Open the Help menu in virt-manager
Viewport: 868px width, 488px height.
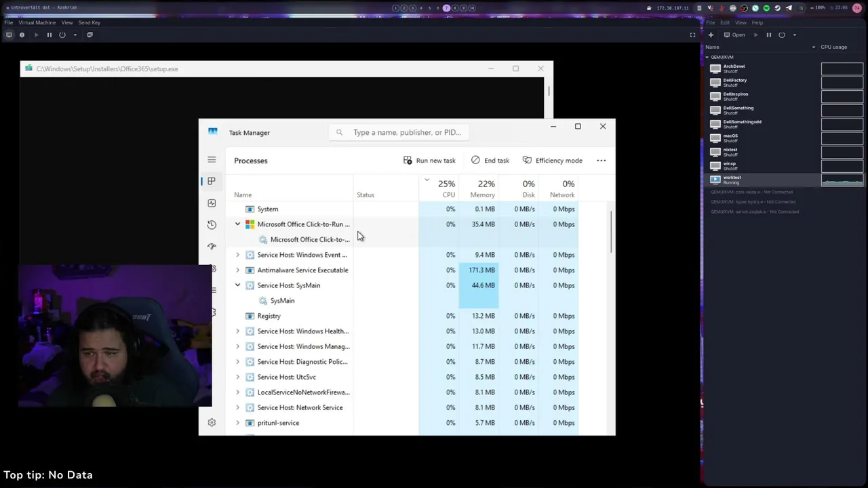pyautogui.click(x=757, y=22)
